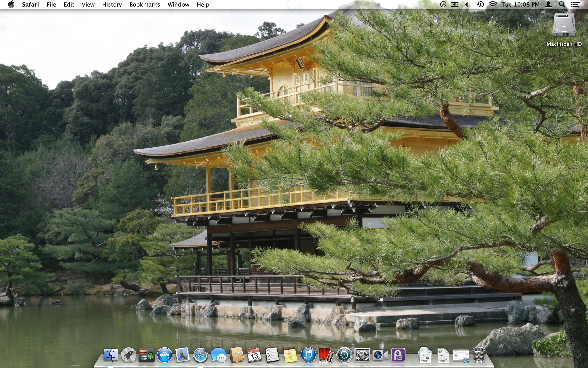Click the AirPlay status menu icon
Screen dimensions: 588x368
[x=443, y=4]
